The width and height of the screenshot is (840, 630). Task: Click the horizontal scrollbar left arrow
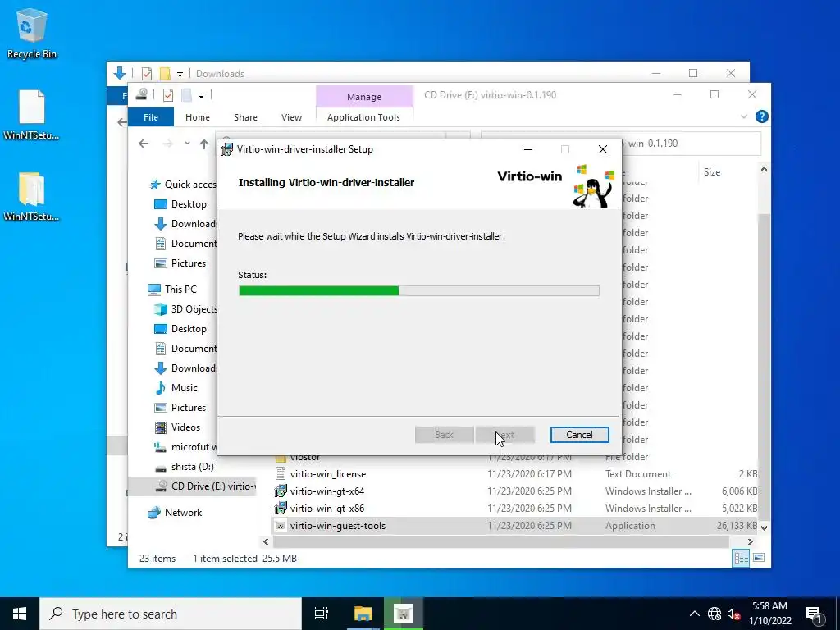(267, 542)
